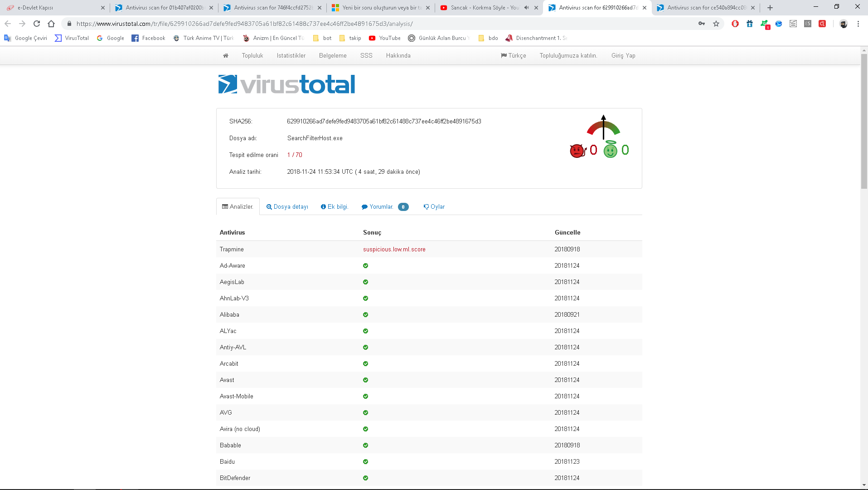Click the Antivirus column header

(x=232, y=233)
